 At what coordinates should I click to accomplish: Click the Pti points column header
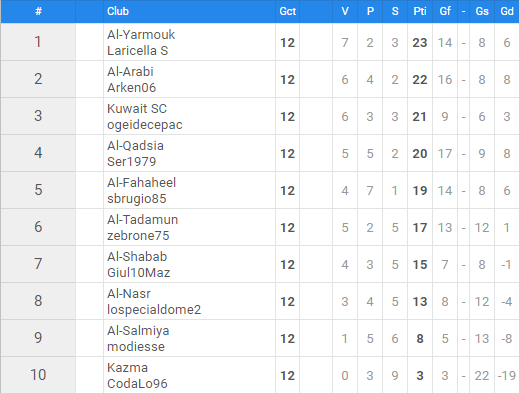click(x=420, y=11)
